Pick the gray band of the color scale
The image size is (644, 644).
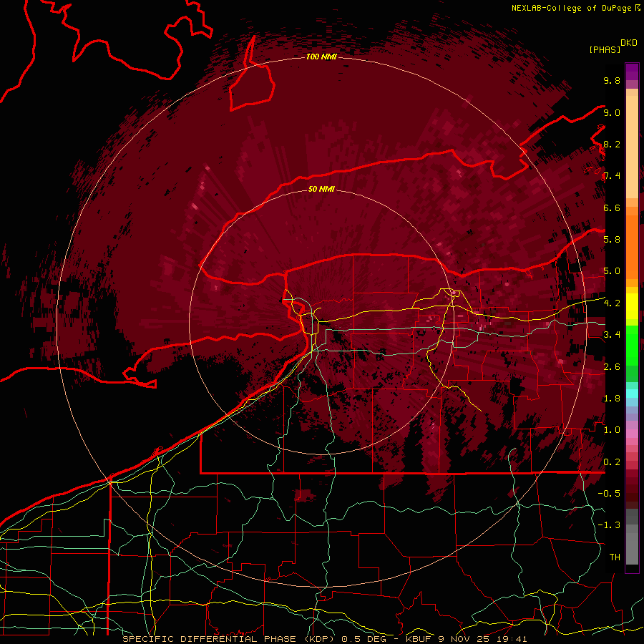[x=632, y=536]
